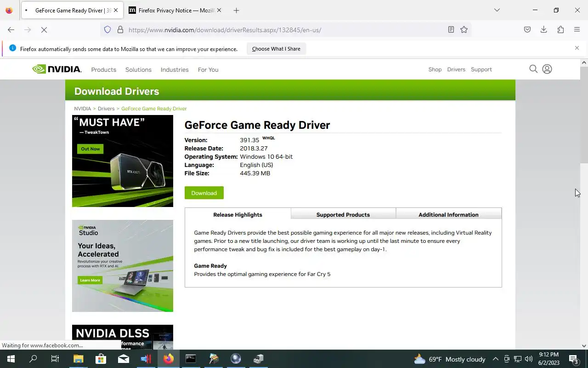The height and width of the screenshot is (368, 588).
Task: Open the MUST HAVE RTX 4060 Ti ad
Action: point(123,161)
